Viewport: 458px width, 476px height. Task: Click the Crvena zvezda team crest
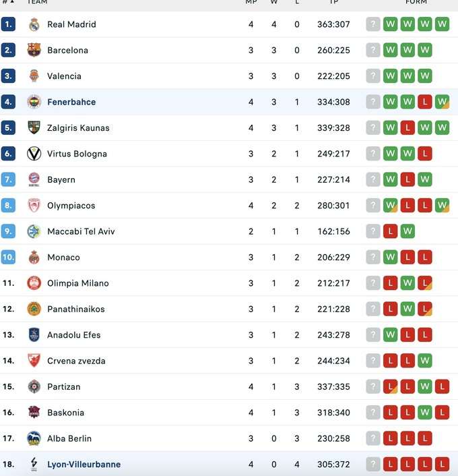pyautogui.click(x=34, y=361)
